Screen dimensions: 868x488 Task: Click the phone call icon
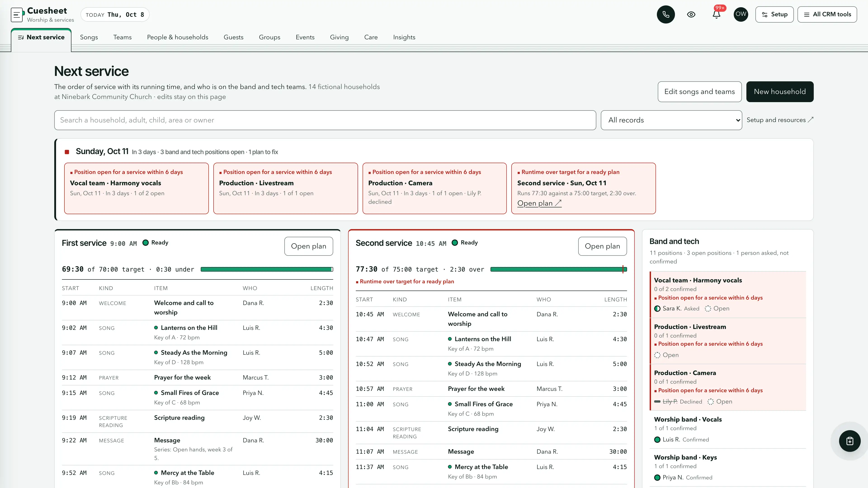coord(665,14)
